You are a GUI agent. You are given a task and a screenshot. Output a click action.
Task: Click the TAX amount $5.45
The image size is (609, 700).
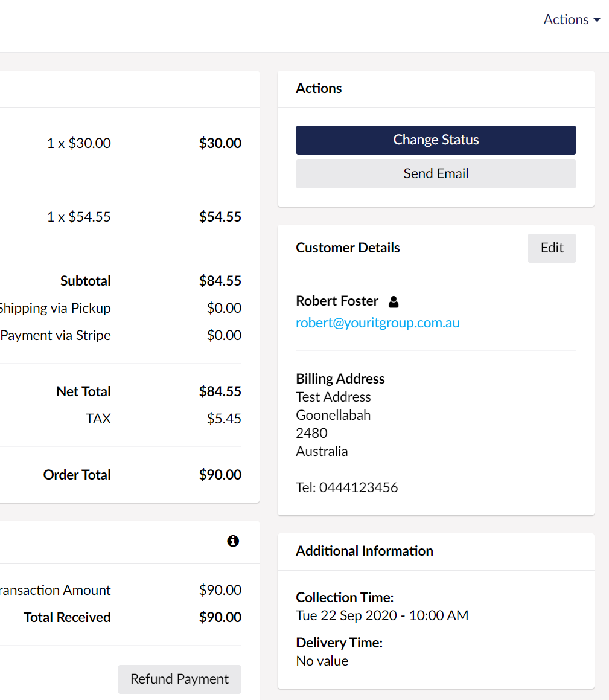coord(224,419)
